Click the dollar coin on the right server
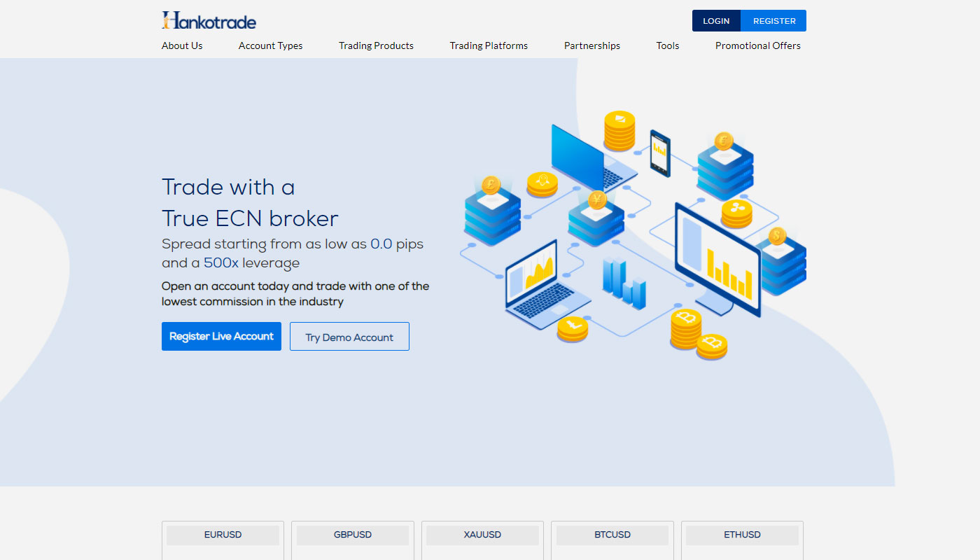 (776, 236)
